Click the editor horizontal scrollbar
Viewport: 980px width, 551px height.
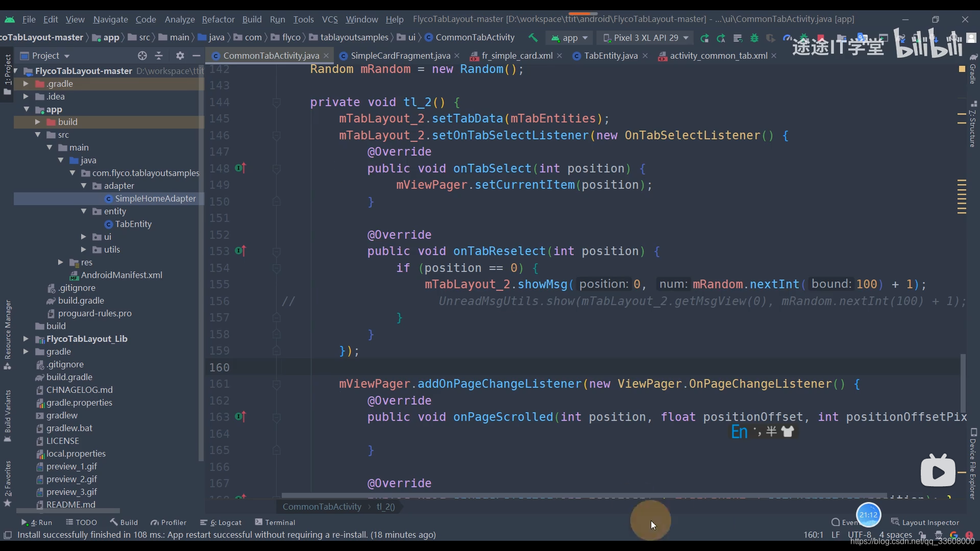click(x=584, y=495)
